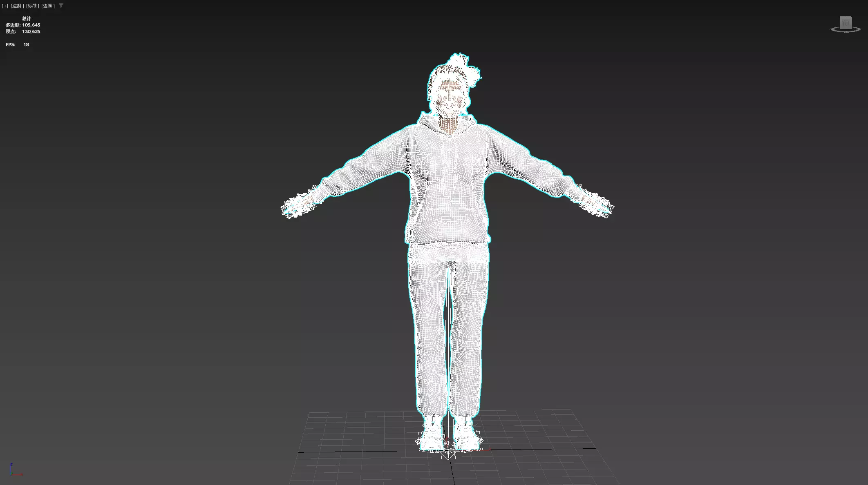Viewport: 868px width, 485px height.
Task: Click the vertex count 130,625
Action: (31, 31)
